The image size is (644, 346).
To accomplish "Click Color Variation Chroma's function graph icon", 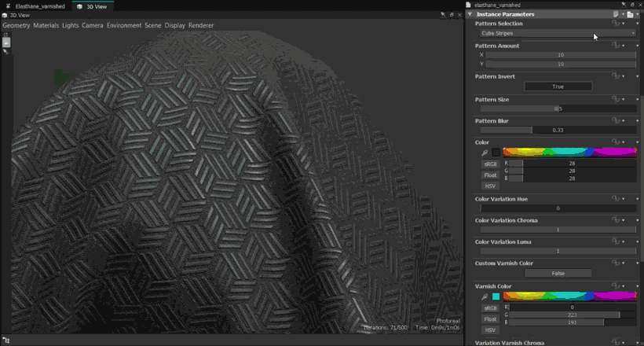I will [616, 220].
